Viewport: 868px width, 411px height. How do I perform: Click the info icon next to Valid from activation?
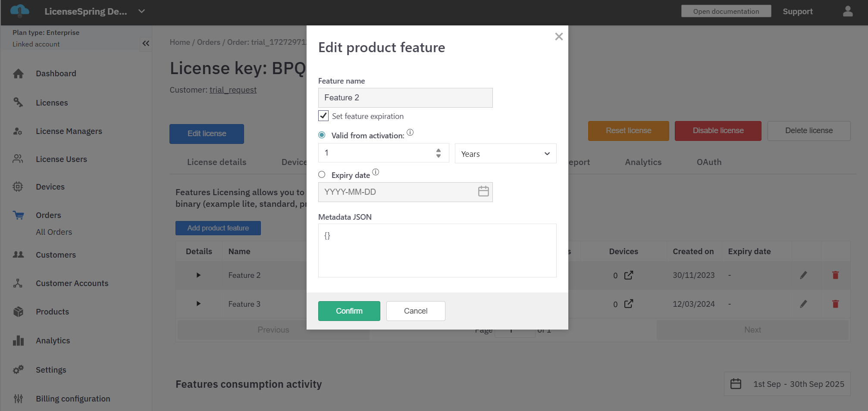410,133
